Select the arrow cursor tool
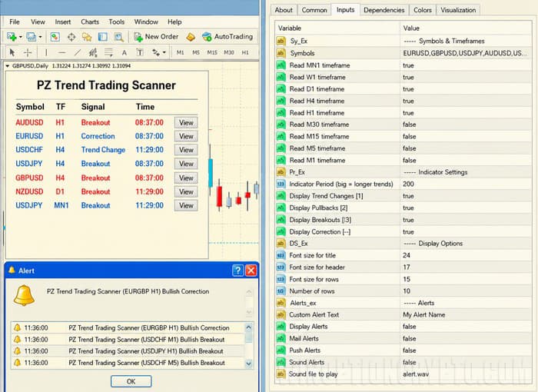The width and height of the screenshot is (538, 392). coord(12,52)
